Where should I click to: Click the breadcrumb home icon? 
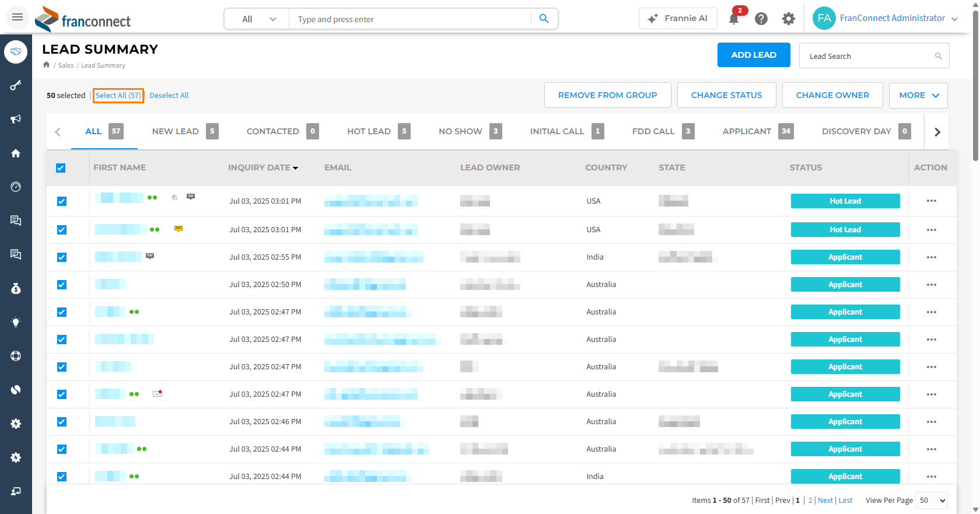tap(46, 65)
